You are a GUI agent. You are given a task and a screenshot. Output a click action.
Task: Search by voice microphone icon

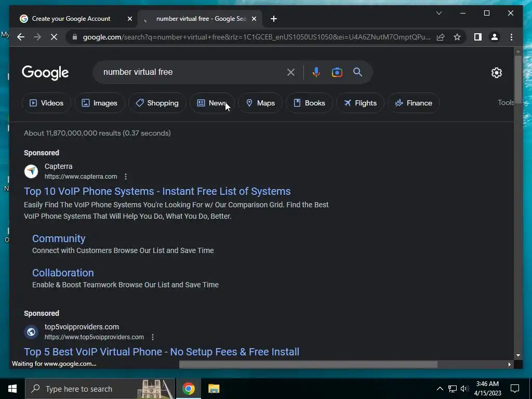pyautogui.click(x=316, y=72)
